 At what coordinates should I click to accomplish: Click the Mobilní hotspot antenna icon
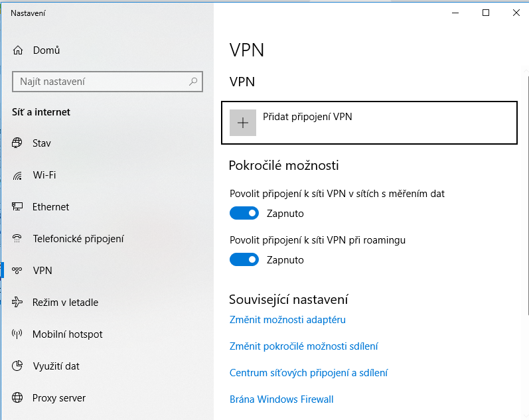pyautogui.click(x=18, y=334)
